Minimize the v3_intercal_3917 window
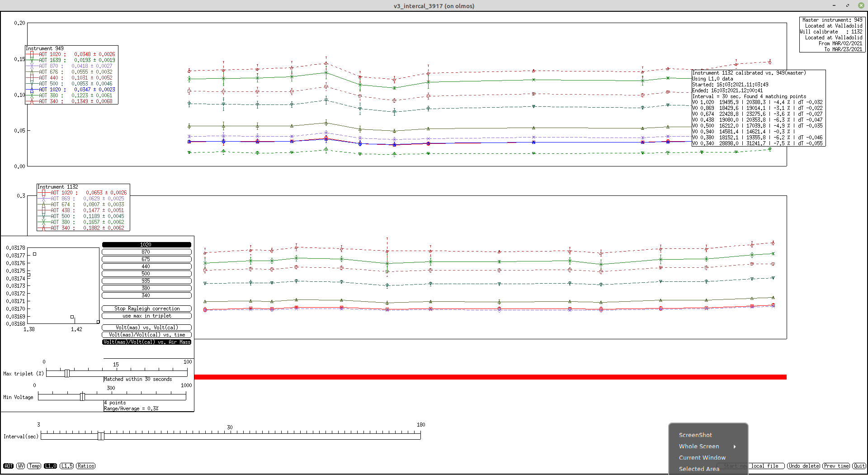The image size is (868, 475). click(834, 5)
